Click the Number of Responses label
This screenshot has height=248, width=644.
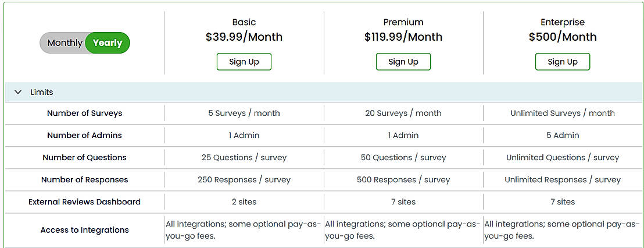[x=85, y=180]
